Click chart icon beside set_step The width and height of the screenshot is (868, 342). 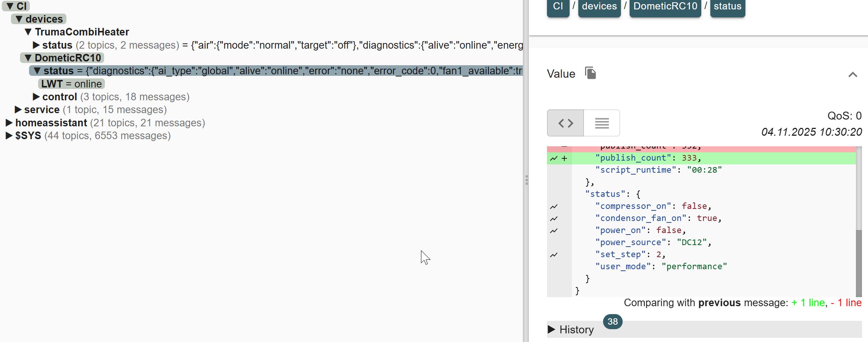pos(554,255)
